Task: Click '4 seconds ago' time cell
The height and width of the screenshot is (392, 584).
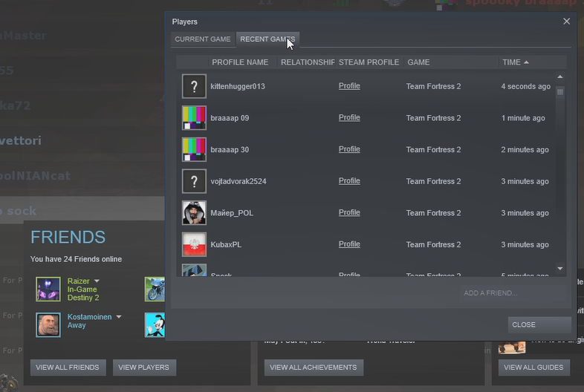Action: [x=525, y=86]
